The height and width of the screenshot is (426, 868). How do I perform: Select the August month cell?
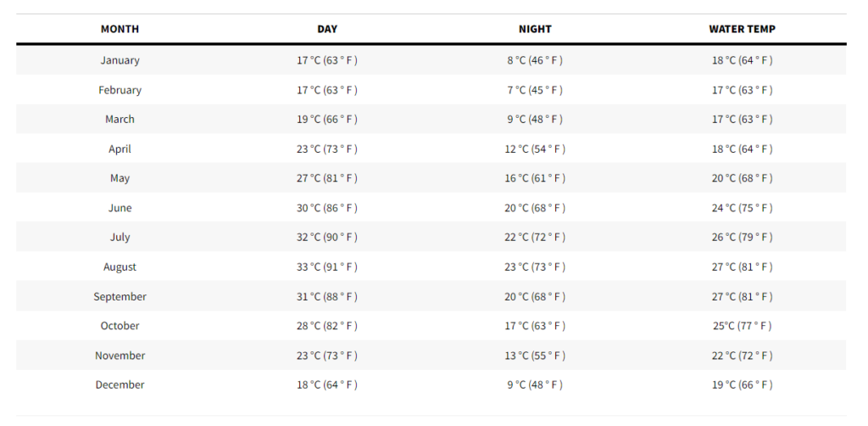pos(120,267)
